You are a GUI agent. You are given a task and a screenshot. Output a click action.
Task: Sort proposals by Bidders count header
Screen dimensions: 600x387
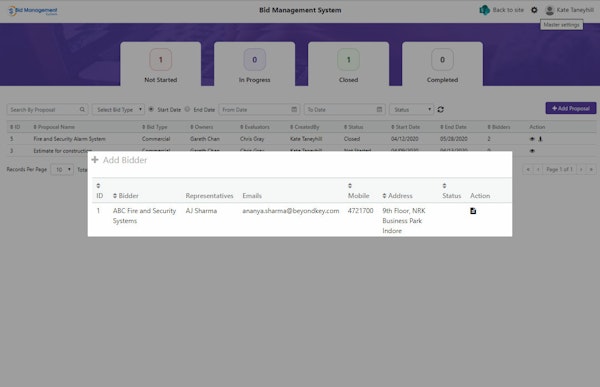(499, 127)
